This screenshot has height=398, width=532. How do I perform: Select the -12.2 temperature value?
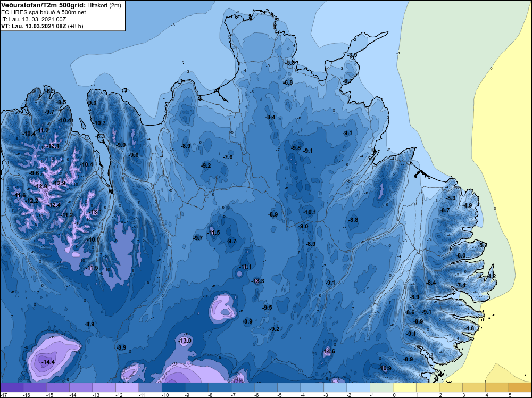[31, 201]
